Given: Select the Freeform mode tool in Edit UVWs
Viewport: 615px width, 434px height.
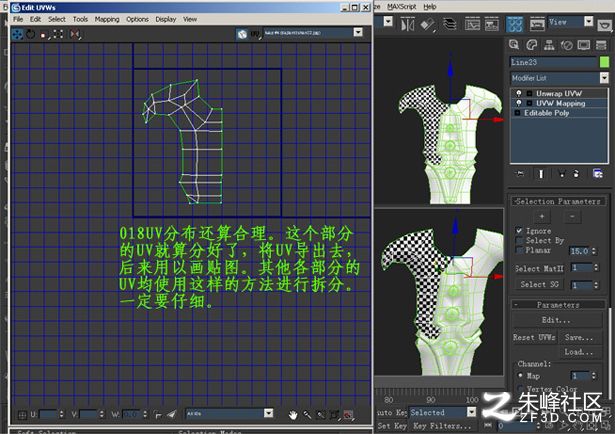Looking at the screenshot, I should click(58, 34).
